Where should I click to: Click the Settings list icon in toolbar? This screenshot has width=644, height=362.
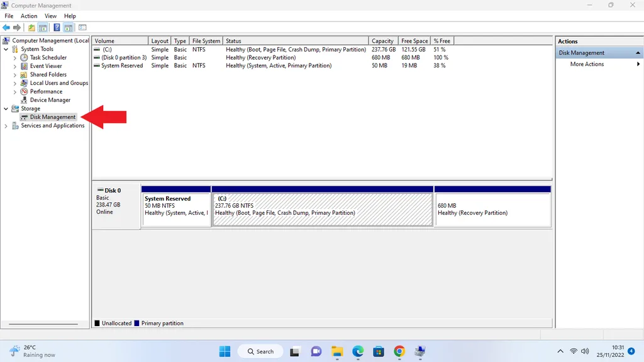[82, 28]
